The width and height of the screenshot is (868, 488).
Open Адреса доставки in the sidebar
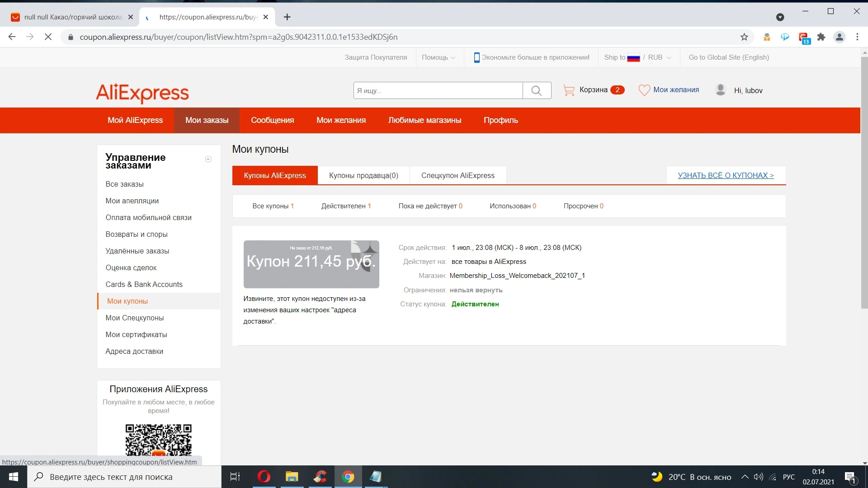134,352
